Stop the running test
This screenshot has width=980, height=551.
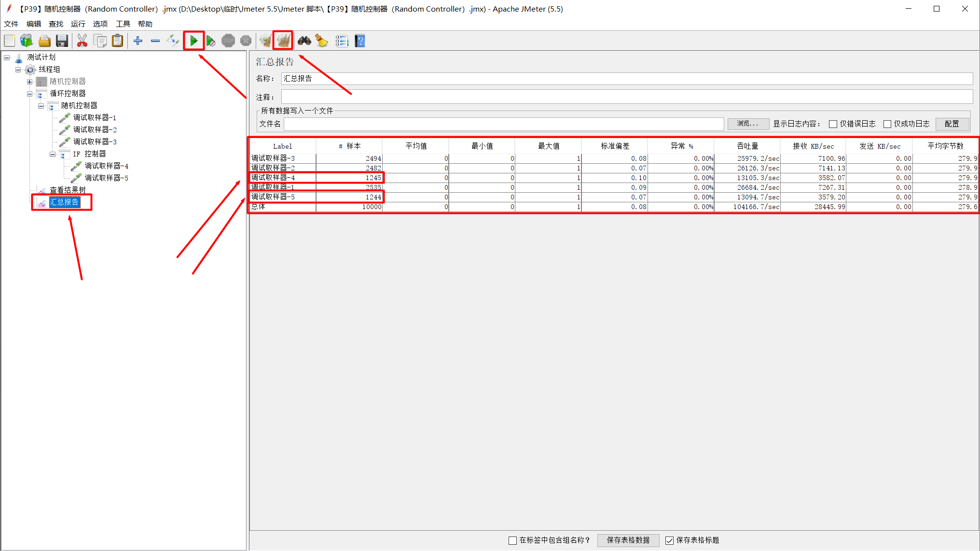pos(228,41)
